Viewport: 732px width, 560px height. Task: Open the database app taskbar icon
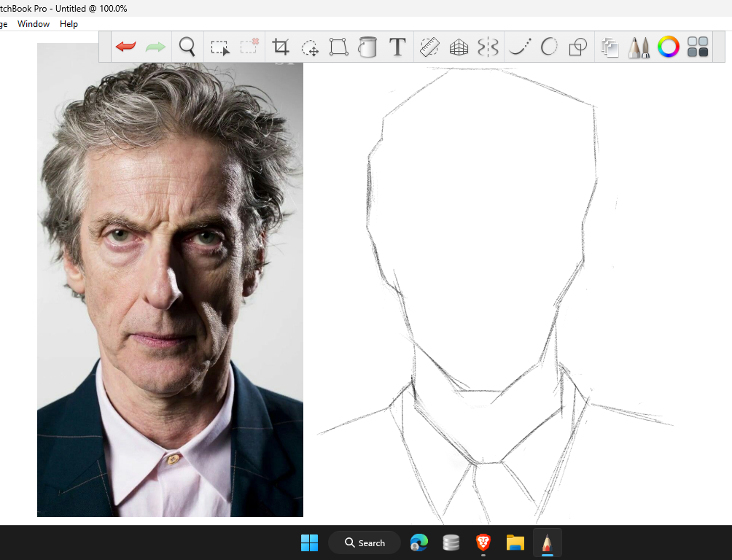pos(451,542)
